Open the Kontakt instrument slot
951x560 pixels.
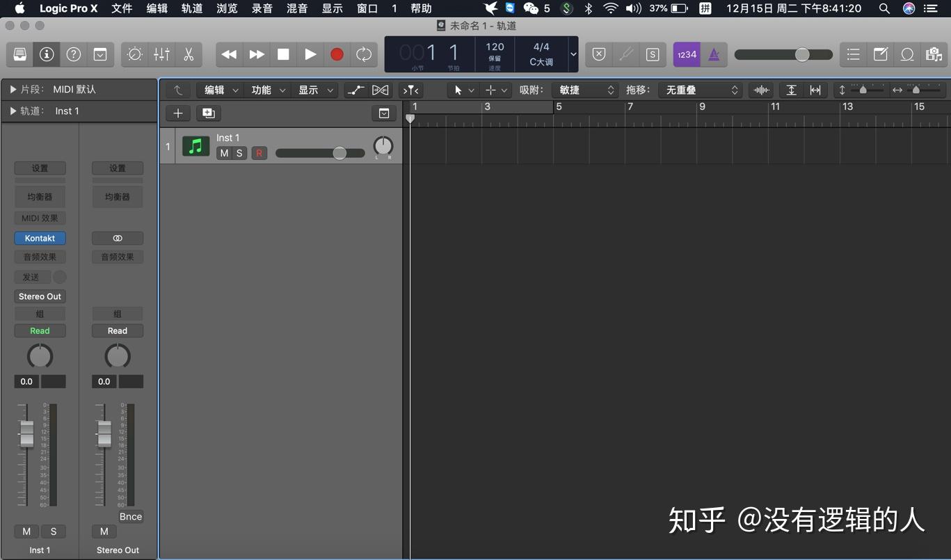[40, 238]
